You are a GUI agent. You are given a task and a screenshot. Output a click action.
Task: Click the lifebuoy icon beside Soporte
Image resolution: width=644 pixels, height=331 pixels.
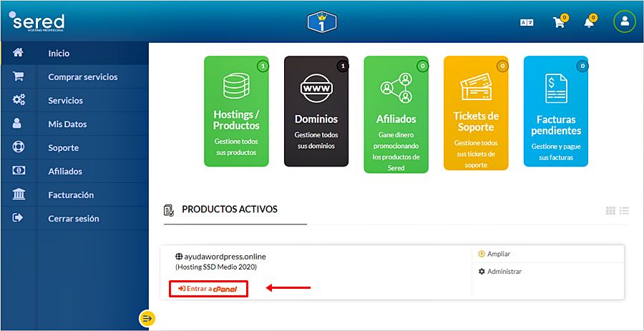(x=19, y=147)
